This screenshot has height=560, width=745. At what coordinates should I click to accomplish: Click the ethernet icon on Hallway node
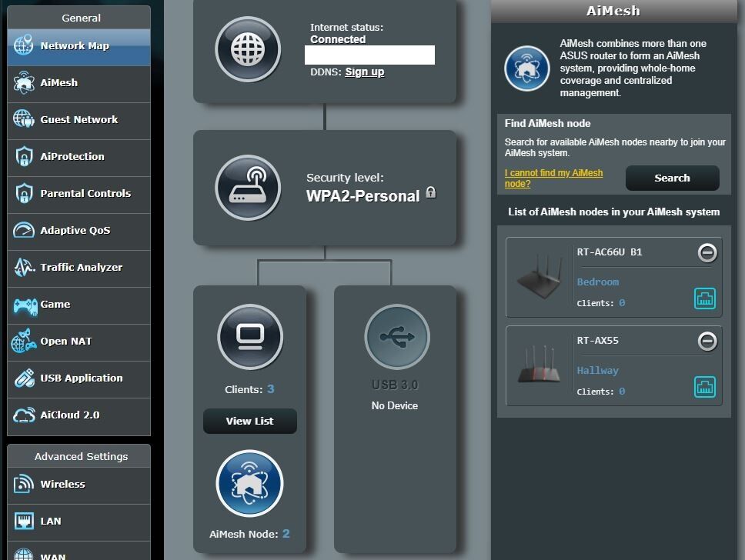pos(705,387)
